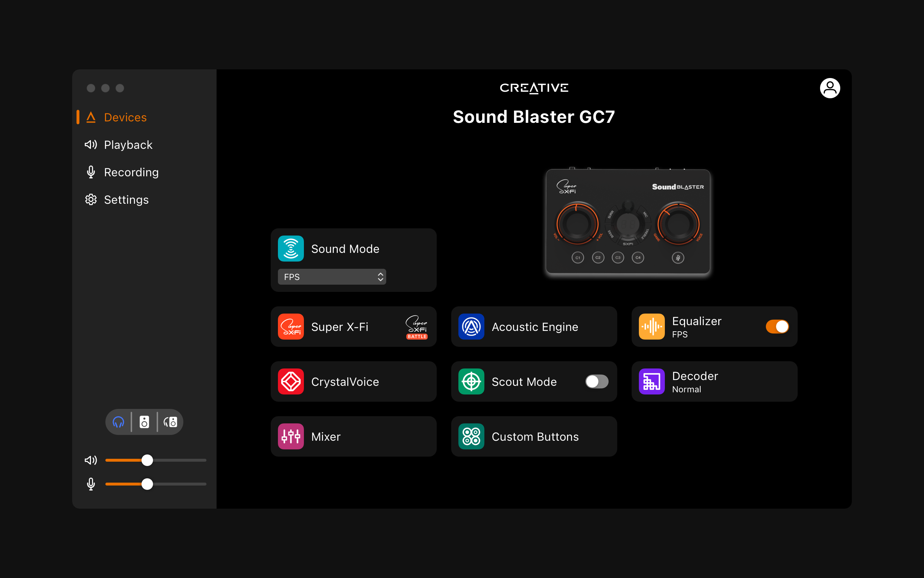Click the "Scout Mode" label text
The image size is (924, 578).
click(524, 381)
